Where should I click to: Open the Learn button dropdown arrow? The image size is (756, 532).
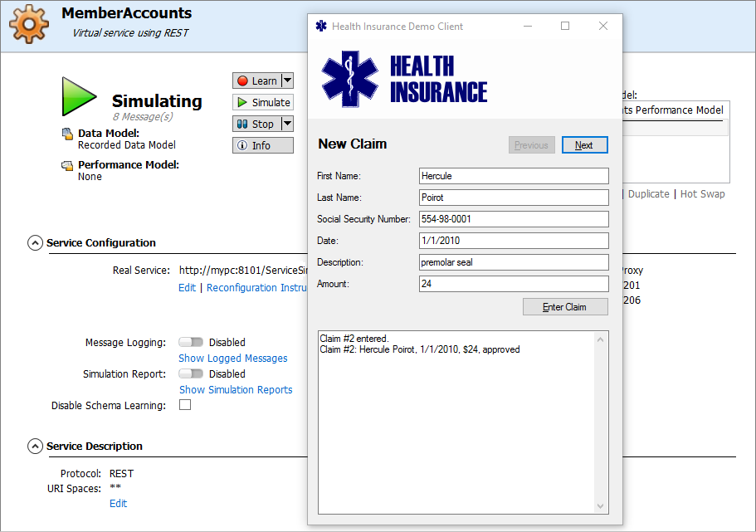(287, 81)
